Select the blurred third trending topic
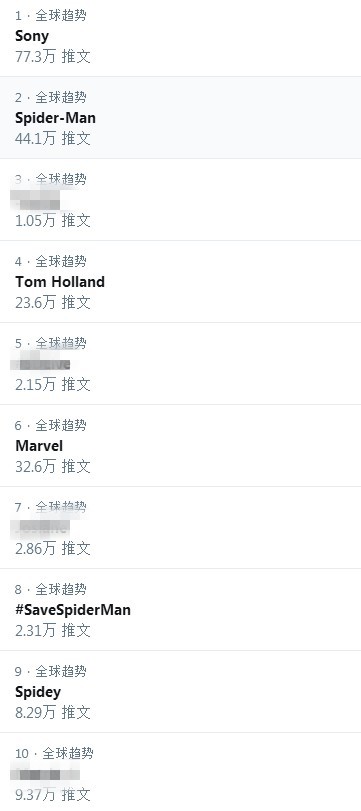Screen dimensions: 361x811 (x=180, y=200)
